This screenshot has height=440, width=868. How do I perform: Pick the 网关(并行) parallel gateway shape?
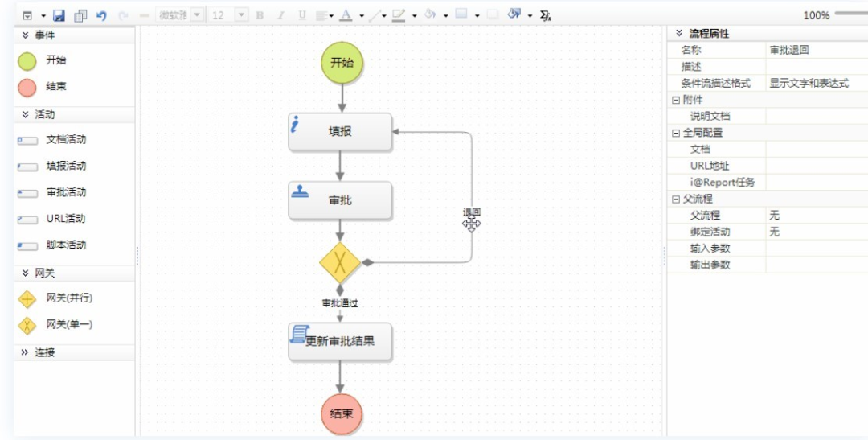pyautogui.click(x=27, y=299)
